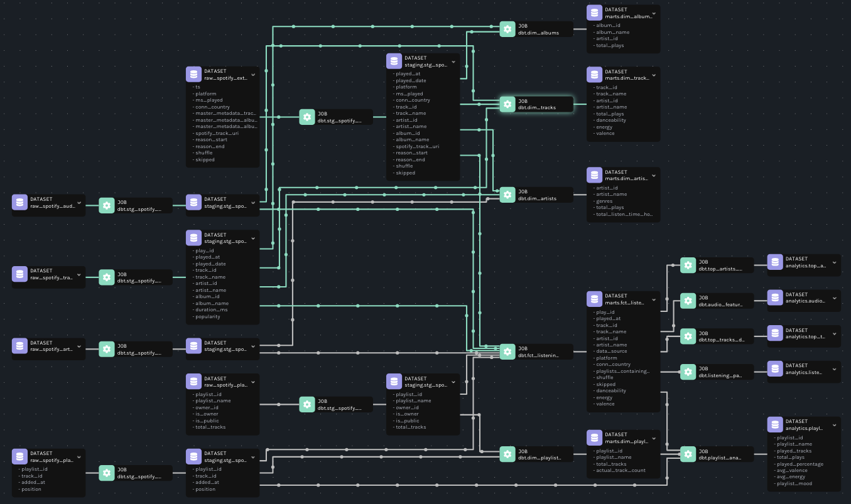Viewport: 851px width, 504px height.
Task: Expand the raw_spotify_artists dataset fields
Action: pos(79,346)
